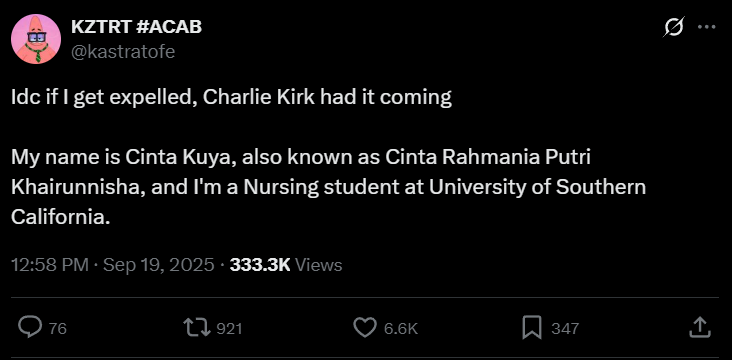Bookmark the post with bookmark icon
Image resolution: width=732 pixels, height=360 pixels.
(x=532, y=327)
